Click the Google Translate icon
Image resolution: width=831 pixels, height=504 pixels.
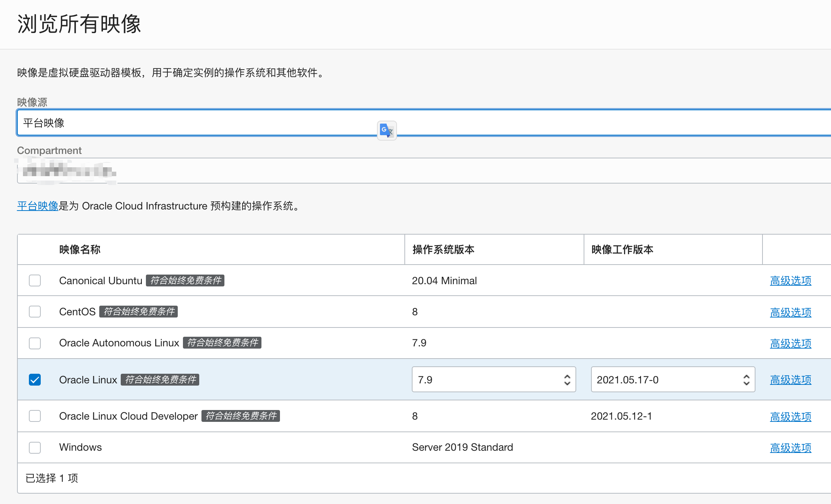pos(387,130)
